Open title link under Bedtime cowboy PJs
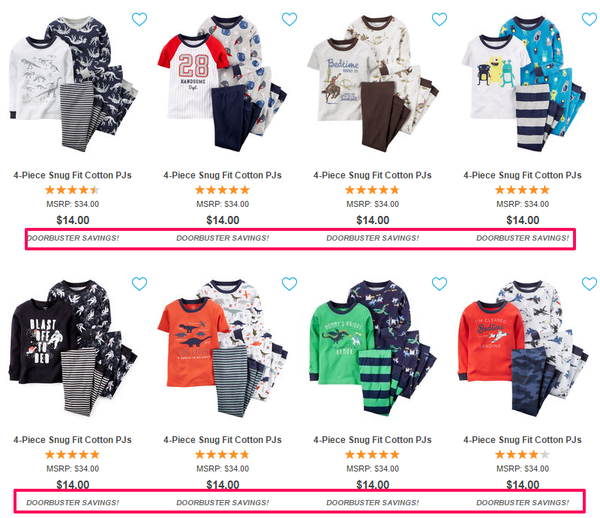This screenshot has height=518, width=600. click(372, 175)
